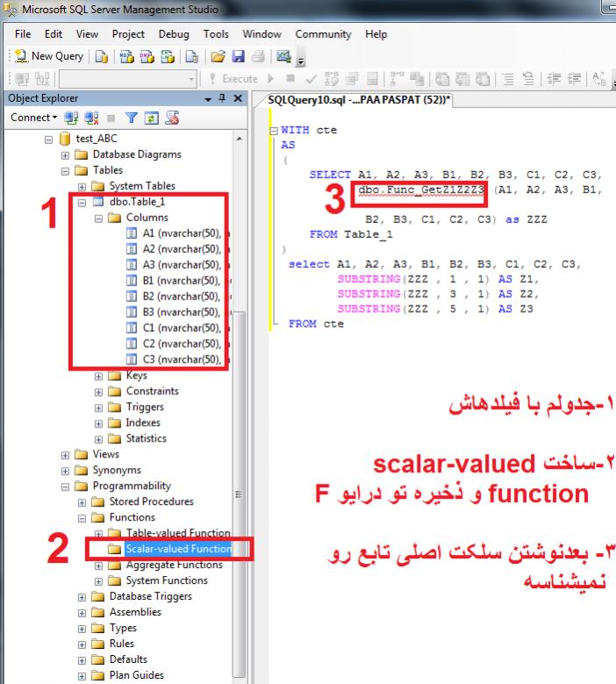Viewport: 616px width, 684px height.
Task: Collapse the test_ABC database node
Action: pos(48,140)
